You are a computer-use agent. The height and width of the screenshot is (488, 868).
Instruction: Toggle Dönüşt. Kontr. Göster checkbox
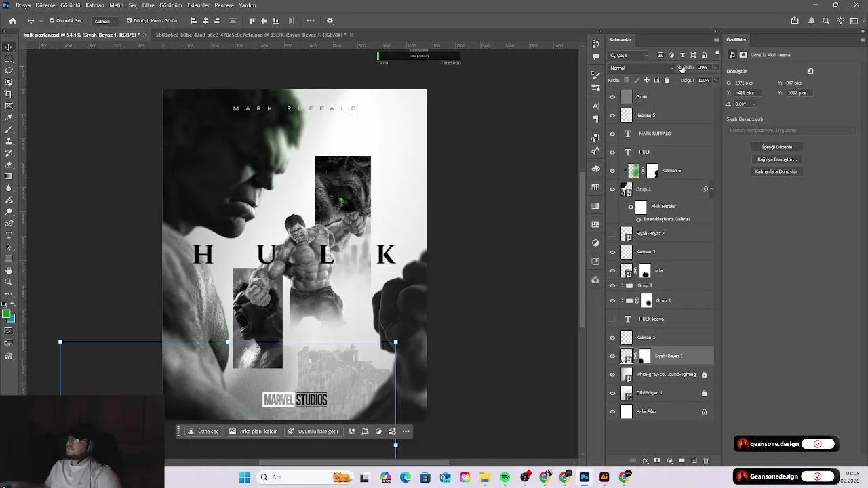pos(129,21)
